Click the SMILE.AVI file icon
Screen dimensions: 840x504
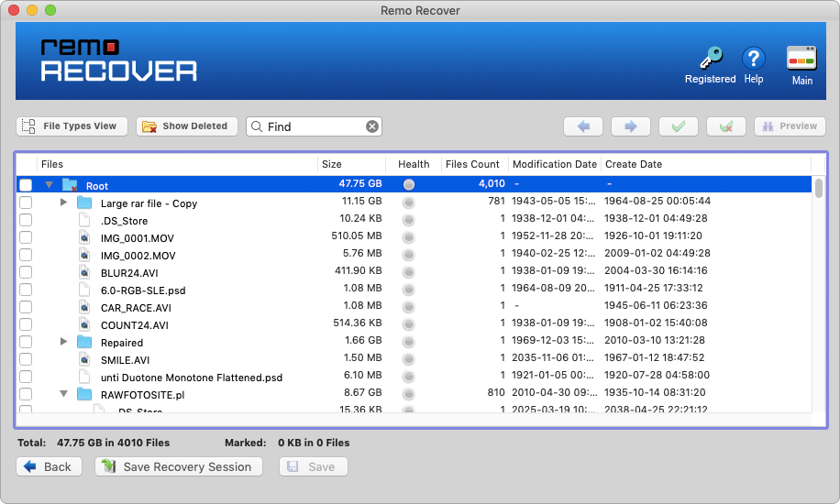click(84, 359)
